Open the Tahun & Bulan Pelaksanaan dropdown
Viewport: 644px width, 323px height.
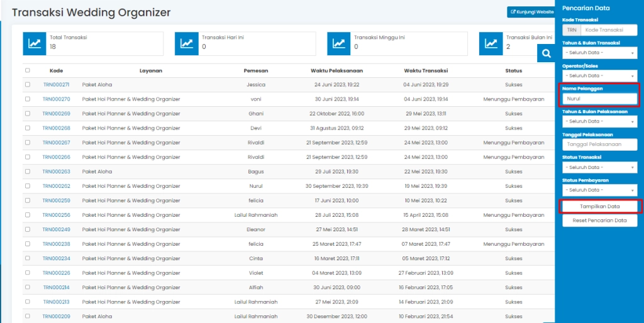pos(599,121)
